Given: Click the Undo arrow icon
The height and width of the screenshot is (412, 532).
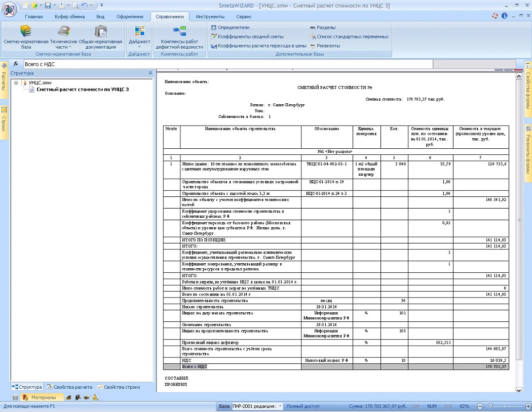Looking at the screenshot, I should pyautogui.click(x=84, y=5).
